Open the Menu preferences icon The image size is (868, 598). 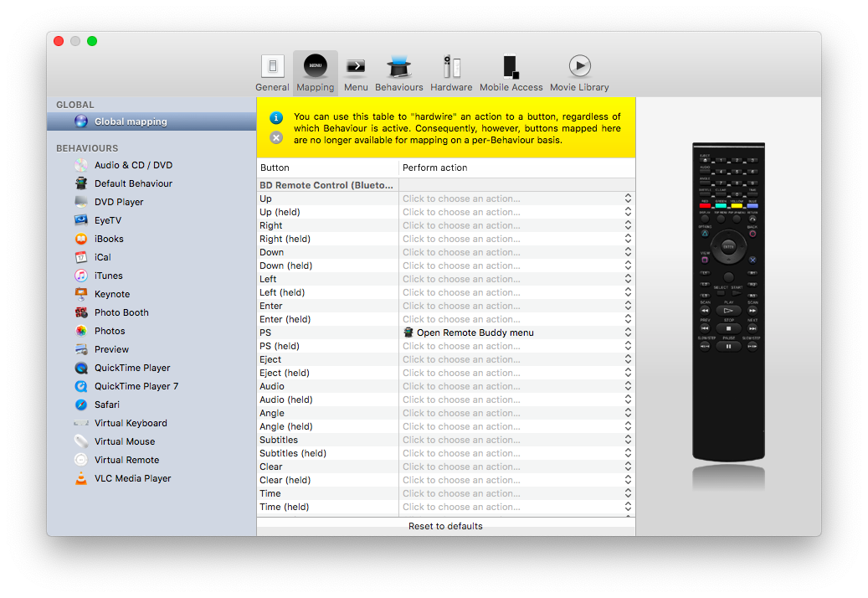(356, 67)
